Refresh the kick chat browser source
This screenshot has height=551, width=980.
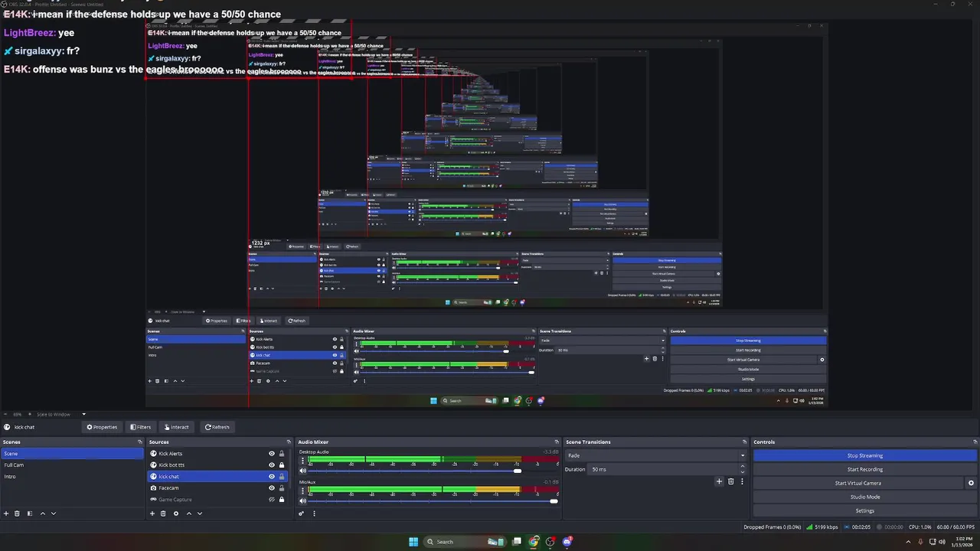pyautogui.click(x=217, y=427)
